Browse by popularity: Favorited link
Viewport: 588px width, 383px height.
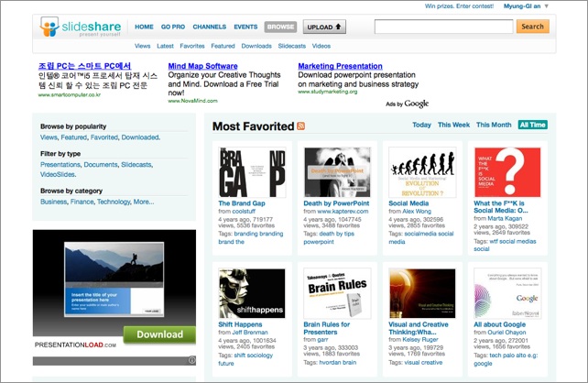tap(104, 137)
